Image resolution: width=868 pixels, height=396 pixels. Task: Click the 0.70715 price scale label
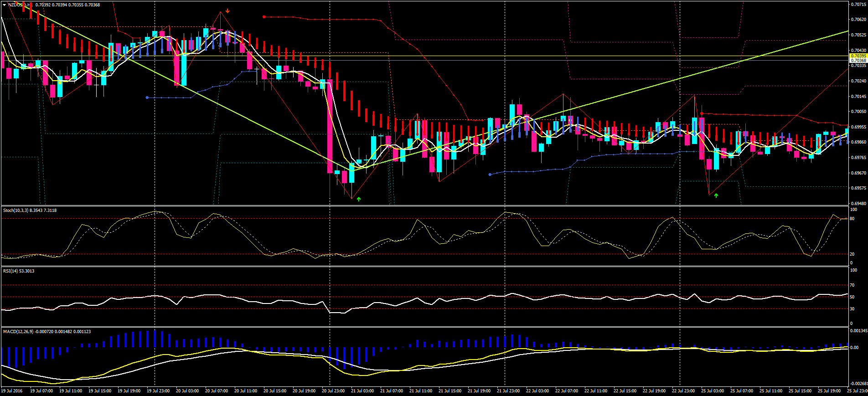[858, 5]
